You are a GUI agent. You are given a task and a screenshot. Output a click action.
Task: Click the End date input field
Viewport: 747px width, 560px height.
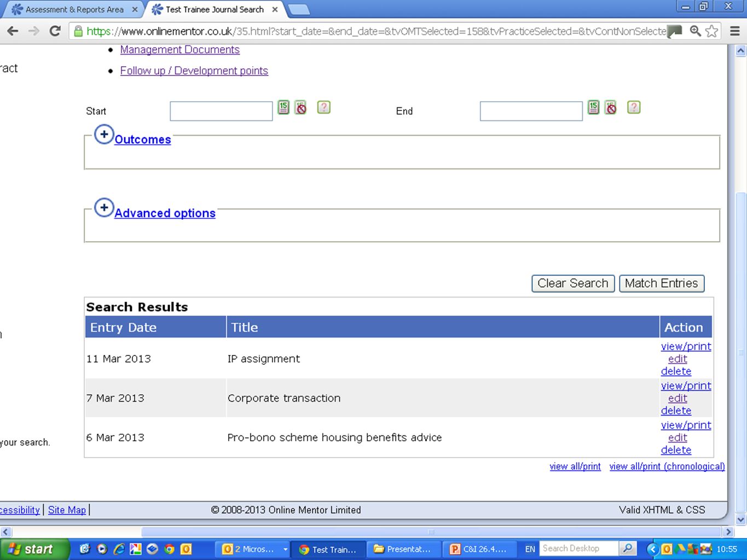click(531, 111)
